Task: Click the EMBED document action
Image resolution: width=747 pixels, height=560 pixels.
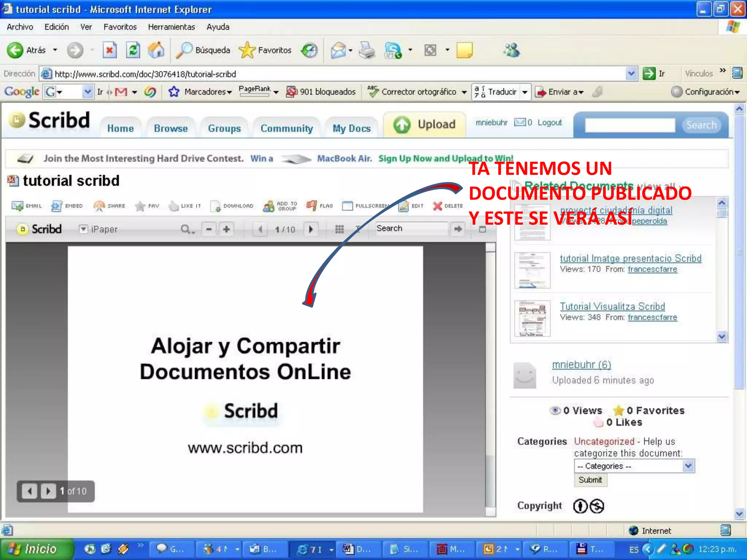Action: (67, 206)
